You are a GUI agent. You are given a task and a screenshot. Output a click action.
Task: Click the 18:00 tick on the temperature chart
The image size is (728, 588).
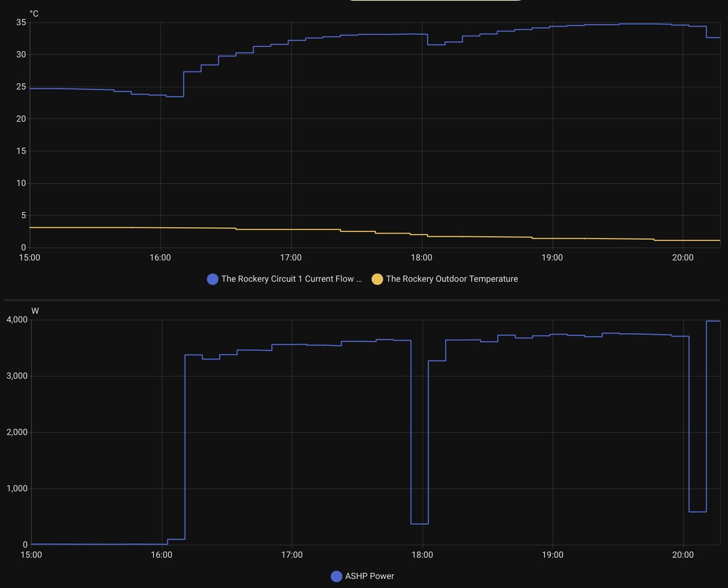[x=422, y=258]
